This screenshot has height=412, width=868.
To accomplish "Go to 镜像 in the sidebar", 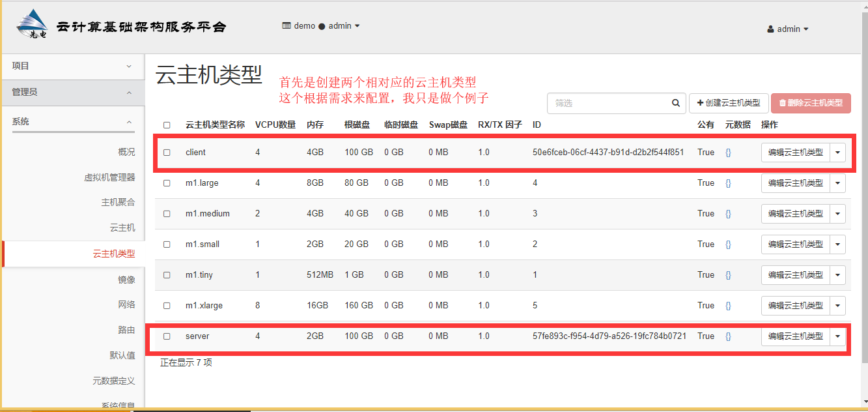I will tap(126, 280).
